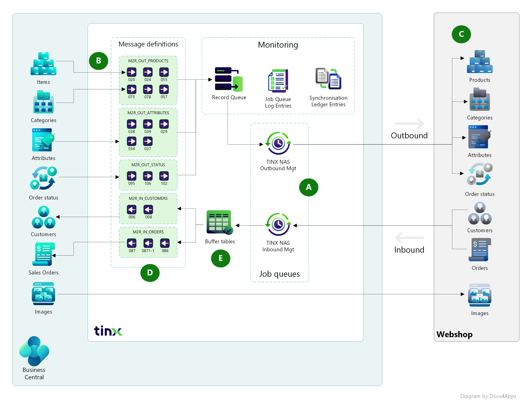Image resolution: width=532 pixels, height=412 pixels.
Task: Click green marker B
Action: click(x=99, y=61)
